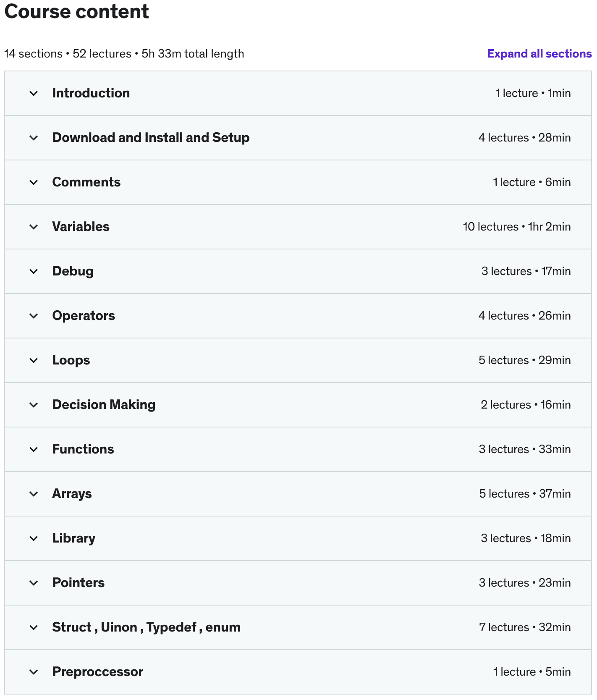Image resolution: width=597 pixels, height=700 pixels.
Task: Click the Preproccessor chevron arrow
Action: click(x=34, y=672)
